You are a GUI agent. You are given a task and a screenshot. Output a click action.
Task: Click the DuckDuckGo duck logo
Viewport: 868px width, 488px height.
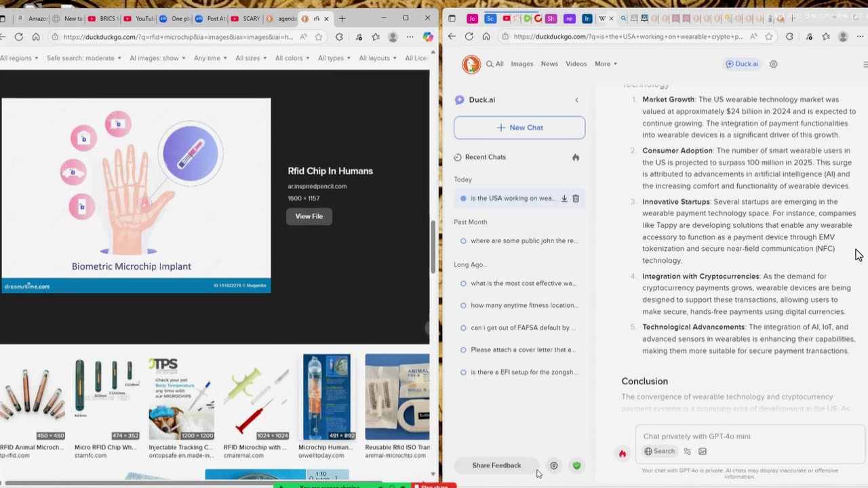coord(471,64)
